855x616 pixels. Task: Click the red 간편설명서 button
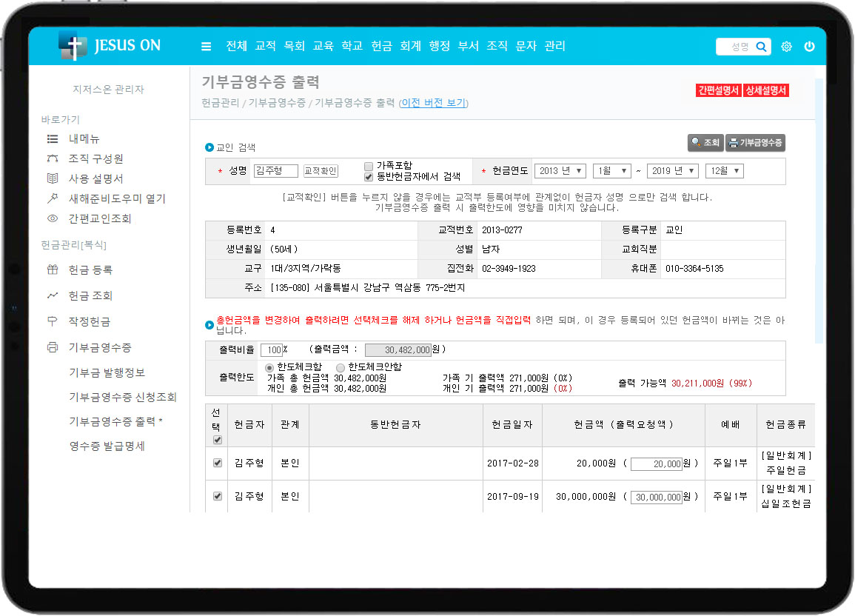pos(718,90)
